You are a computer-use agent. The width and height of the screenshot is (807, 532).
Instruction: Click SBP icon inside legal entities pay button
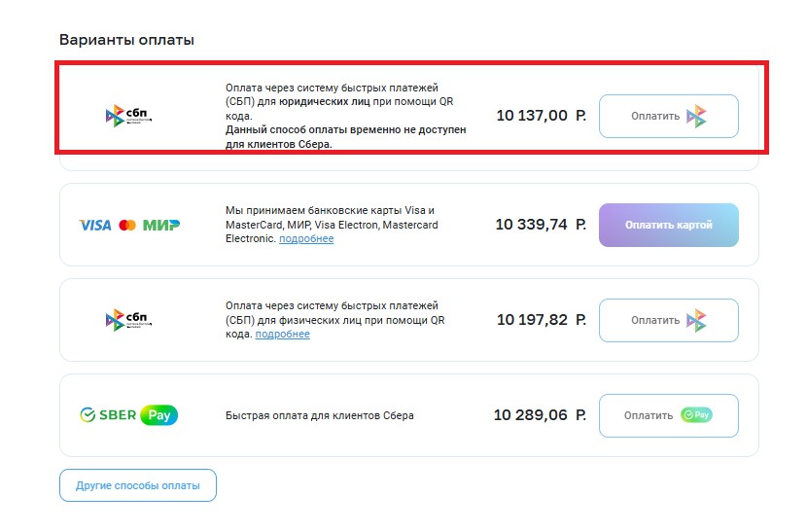coord(696,117)
